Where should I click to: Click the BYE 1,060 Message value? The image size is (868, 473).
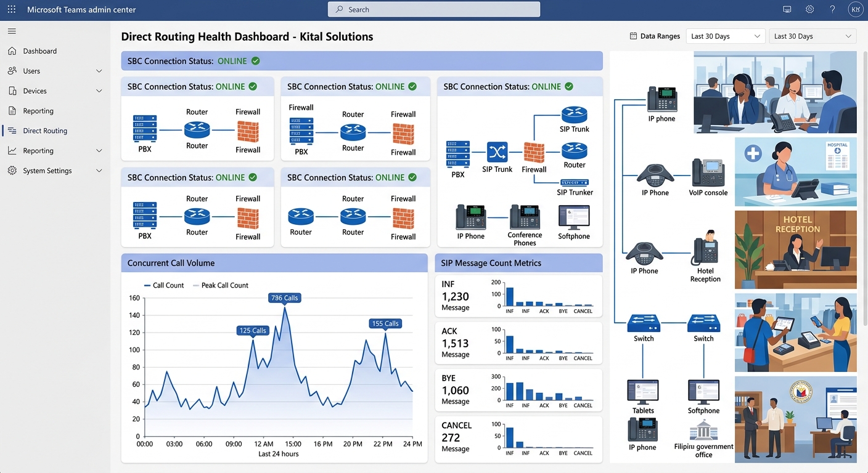click(456, 390)
